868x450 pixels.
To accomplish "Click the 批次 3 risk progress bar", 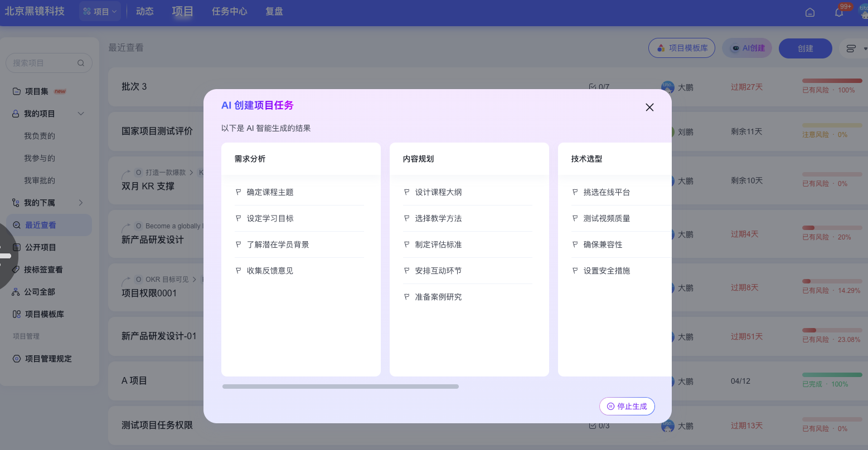I will tap(832, 81).
